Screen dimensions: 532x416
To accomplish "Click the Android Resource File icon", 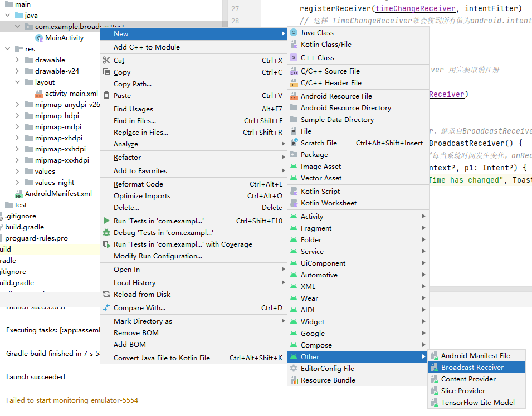I will (x=294, y=96).
